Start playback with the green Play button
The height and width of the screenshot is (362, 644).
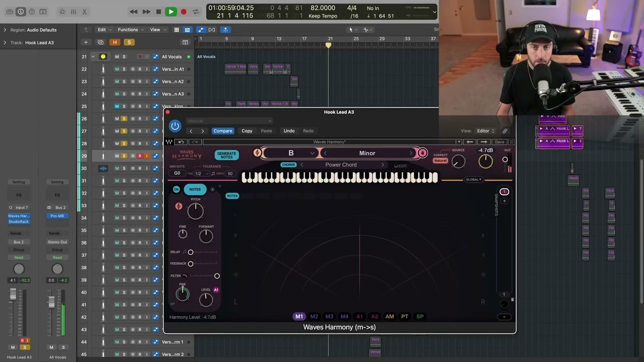[x=171, y=12]
